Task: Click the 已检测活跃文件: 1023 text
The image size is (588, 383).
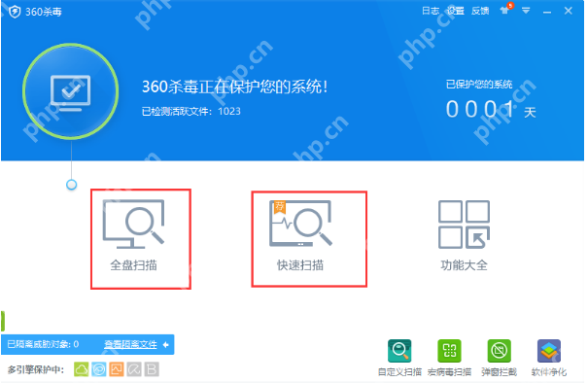Action: [x=190, y=112]
